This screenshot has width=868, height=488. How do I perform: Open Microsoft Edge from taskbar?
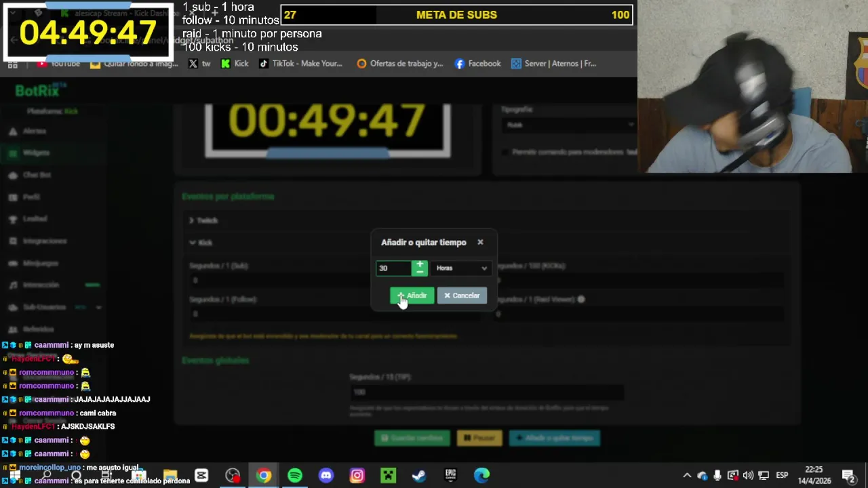[481, 476]
